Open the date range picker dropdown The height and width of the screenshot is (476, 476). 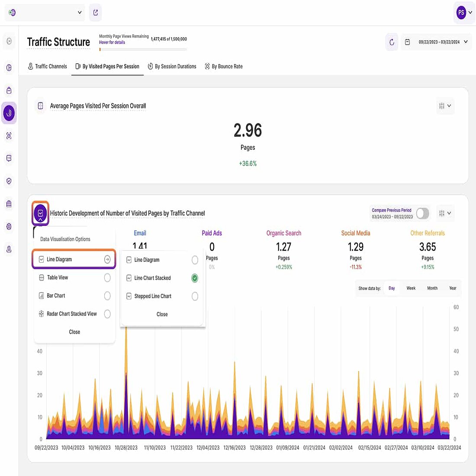click(436, 42)
